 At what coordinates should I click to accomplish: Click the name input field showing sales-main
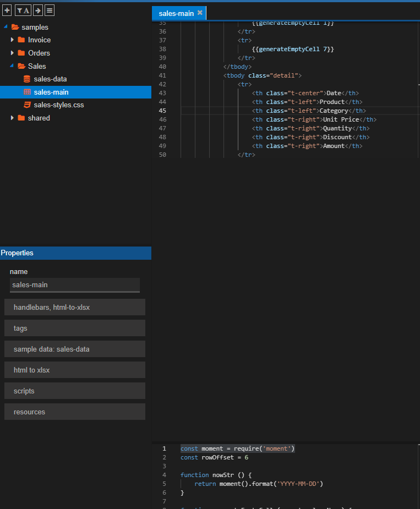click(x=74, y=284)
